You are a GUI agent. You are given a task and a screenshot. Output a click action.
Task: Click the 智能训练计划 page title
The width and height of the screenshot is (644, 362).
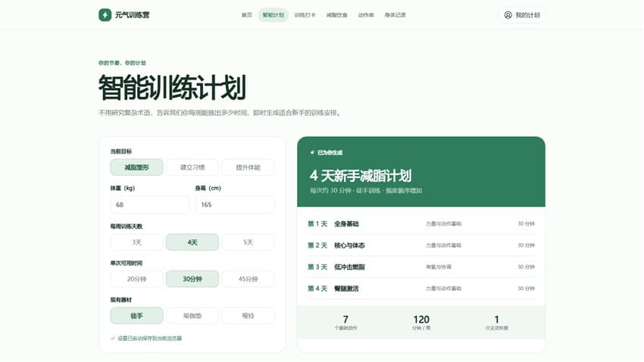pos(172,87)
